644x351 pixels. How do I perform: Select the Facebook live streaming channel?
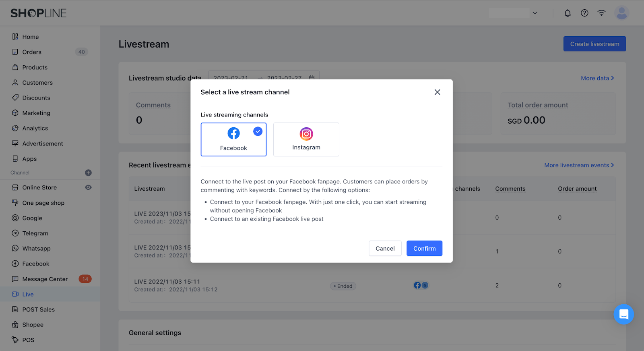(x=233, y=139)
